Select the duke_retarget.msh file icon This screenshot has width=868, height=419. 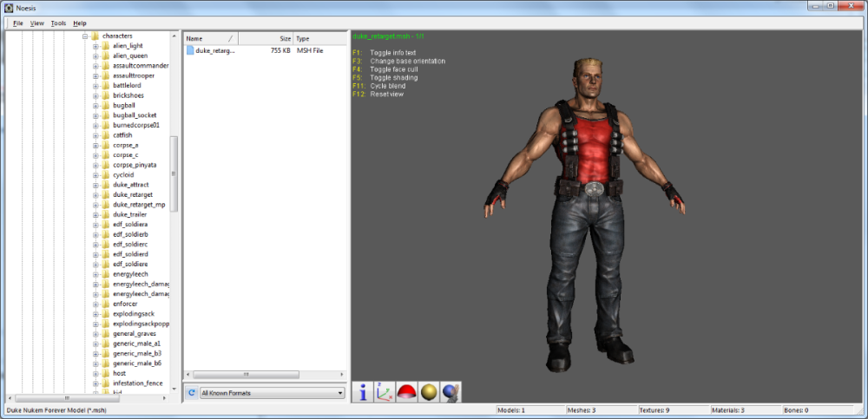tap(190, 51)
